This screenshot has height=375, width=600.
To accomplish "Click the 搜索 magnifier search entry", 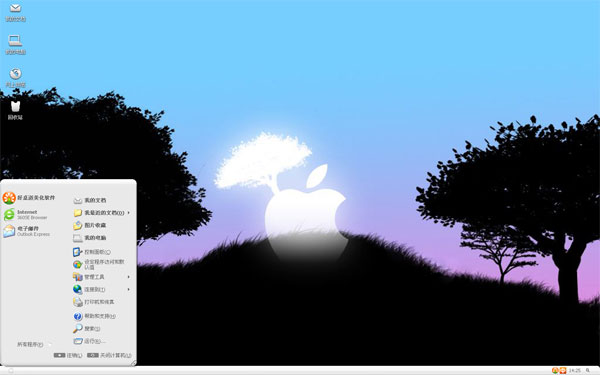I will pyautogui.click(x=87, y=328).
